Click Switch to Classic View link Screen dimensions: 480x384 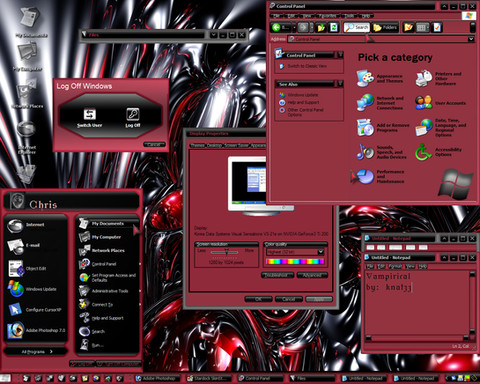point(307,66)
